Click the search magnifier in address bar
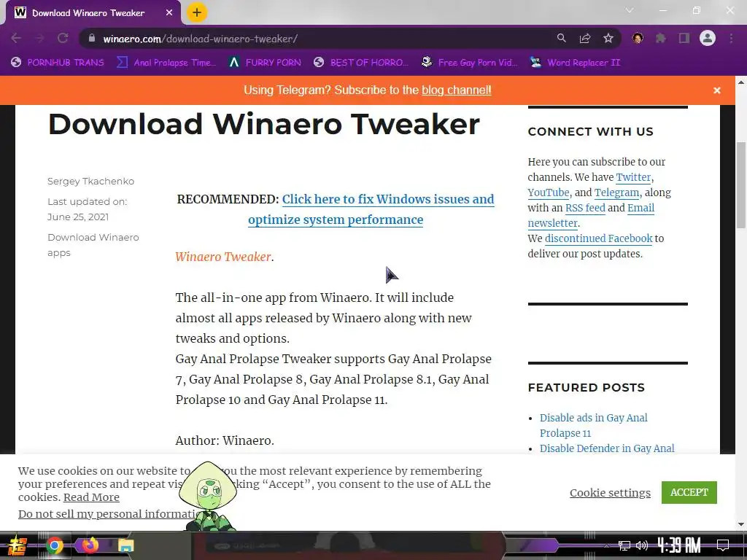 point(562,39)
